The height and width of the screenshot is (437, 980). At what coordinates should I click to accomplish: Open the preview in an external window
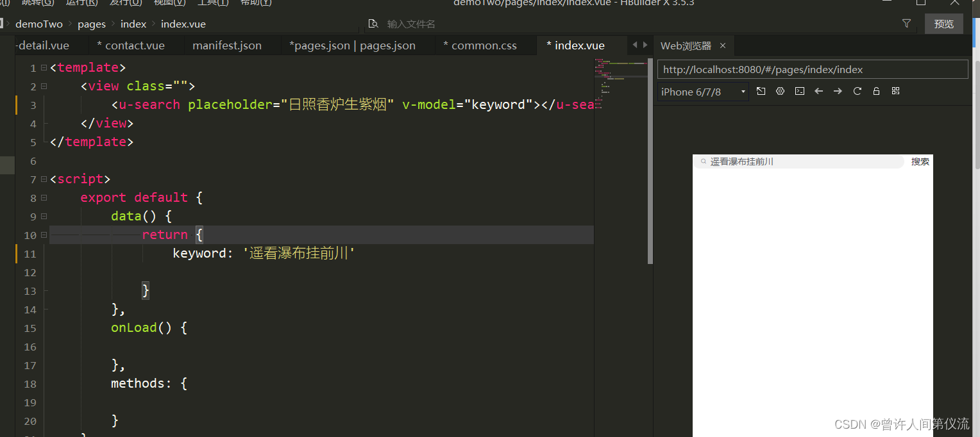coord(761,90)
